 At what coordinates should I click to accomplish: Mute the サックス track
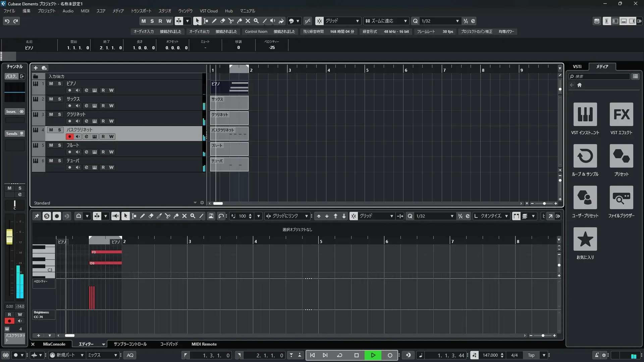(x=51, y=99)
